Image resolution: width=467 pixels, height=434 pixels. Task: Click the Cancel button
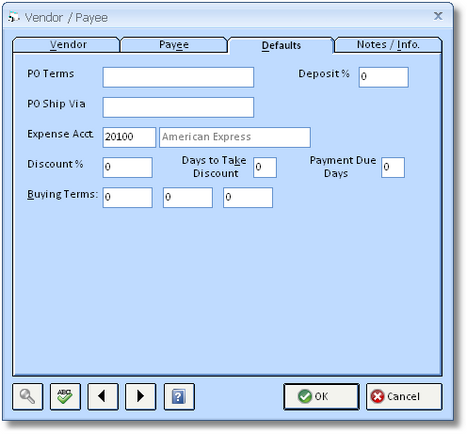(x=404, y=396)
